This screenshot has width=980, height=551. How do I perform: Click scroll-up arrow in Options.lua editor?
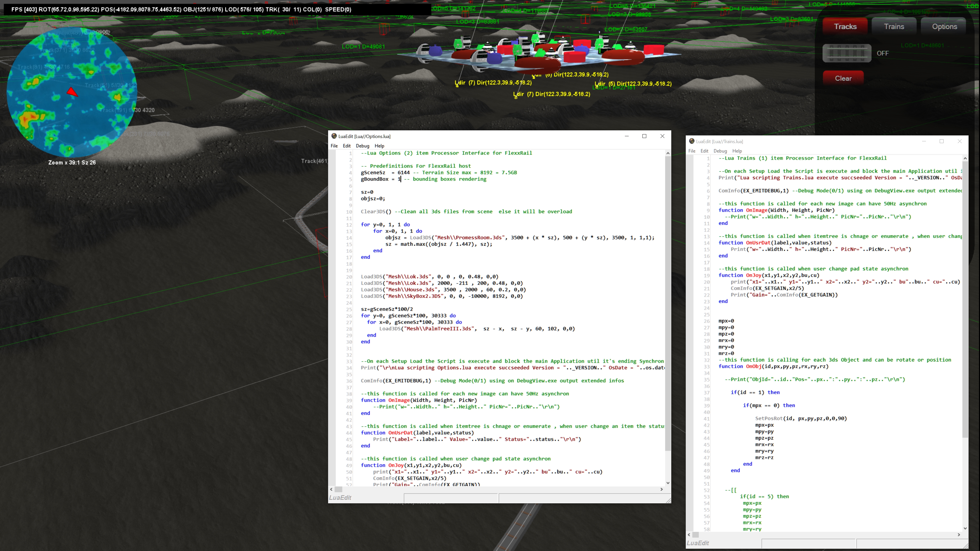(668, 153)
